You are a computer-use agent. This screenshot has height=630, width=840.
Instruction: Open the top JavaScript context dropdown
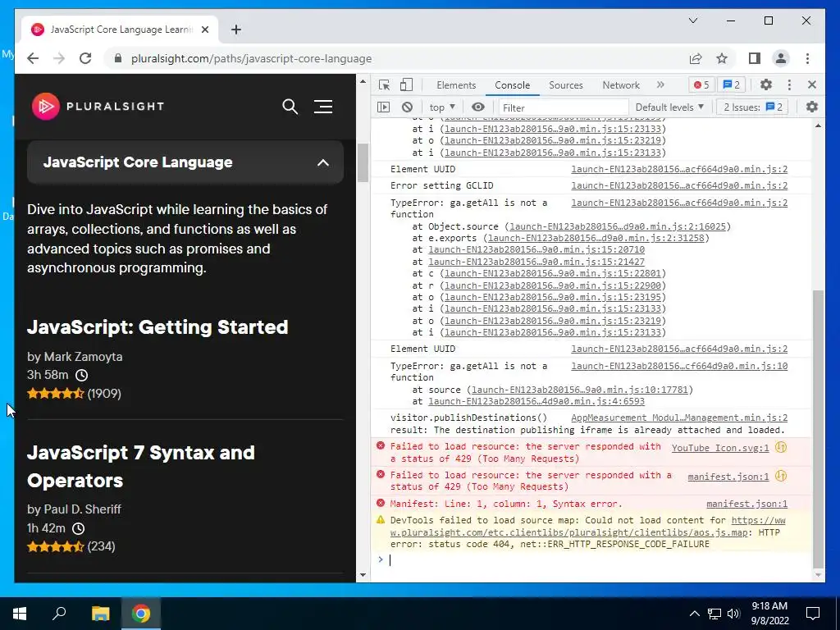[x=442, y=107]
